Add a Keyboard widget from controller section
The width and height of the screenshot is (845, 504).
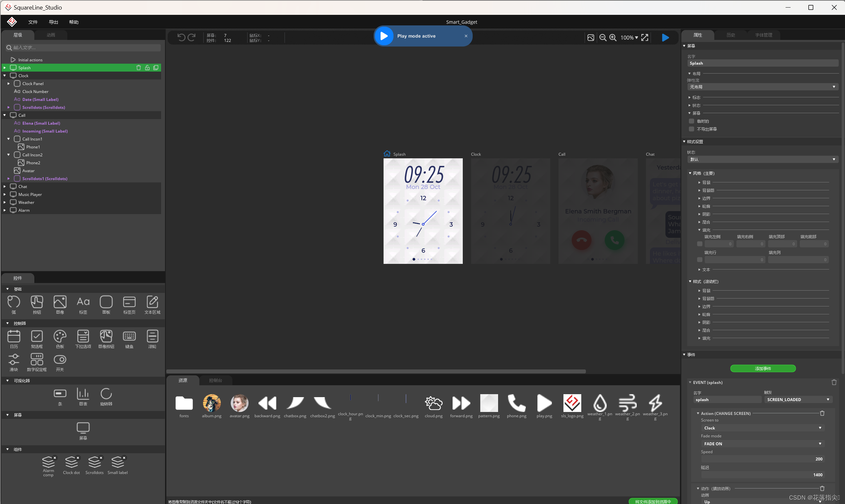click(x=129, y=336)
